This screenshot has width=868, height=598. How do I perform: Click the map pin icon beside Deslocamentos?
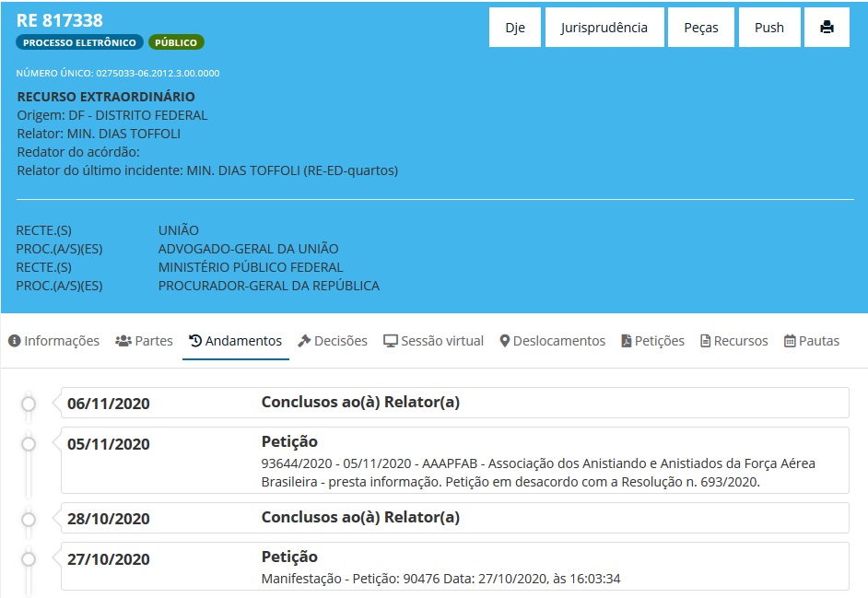click(x=504, y=341)
